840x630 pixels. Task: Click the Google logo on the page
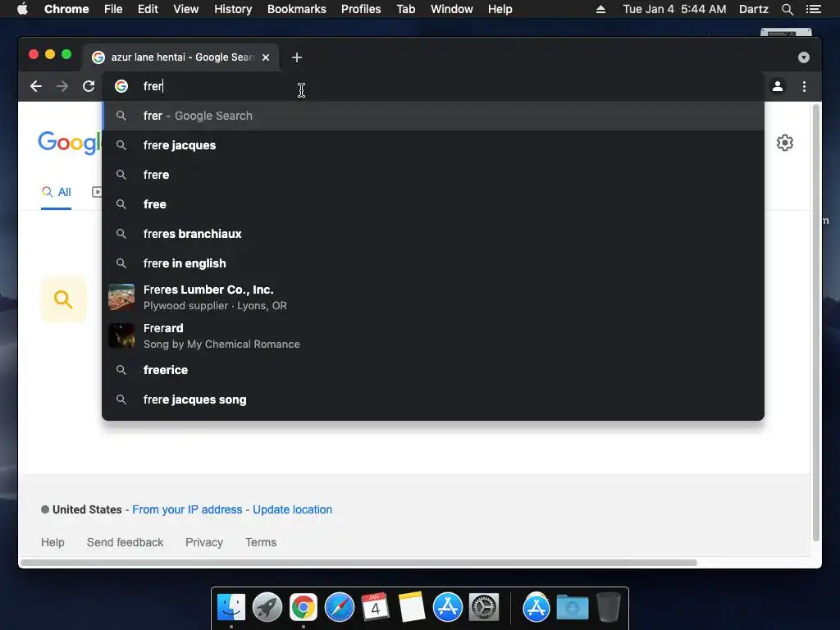[x=70, y=143]
